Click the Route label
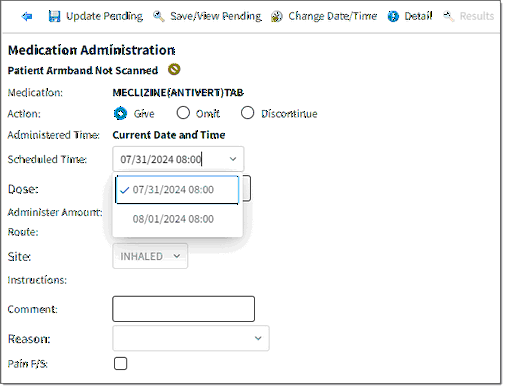The image size is (505, 388). pos(23,232)
